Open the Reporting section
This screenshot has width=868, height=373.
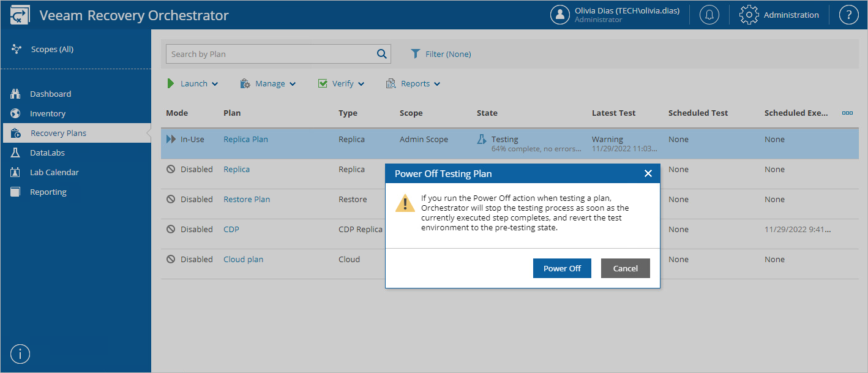50,191
